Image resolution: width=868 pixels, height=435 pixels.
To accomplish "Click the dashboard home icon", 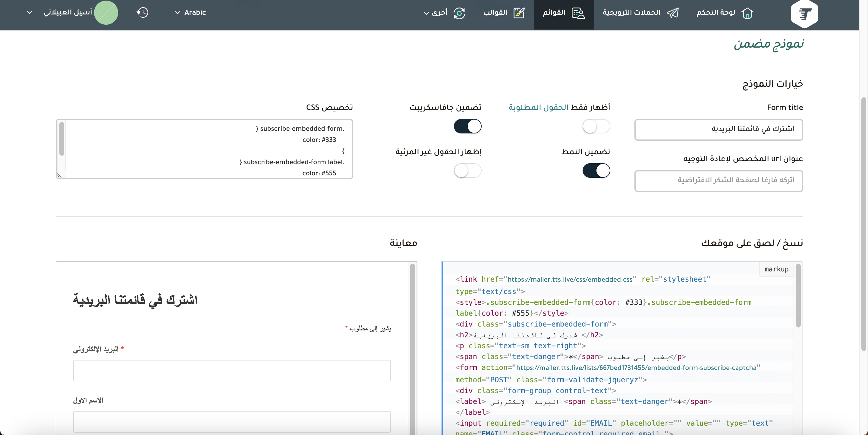I will 747,13.
